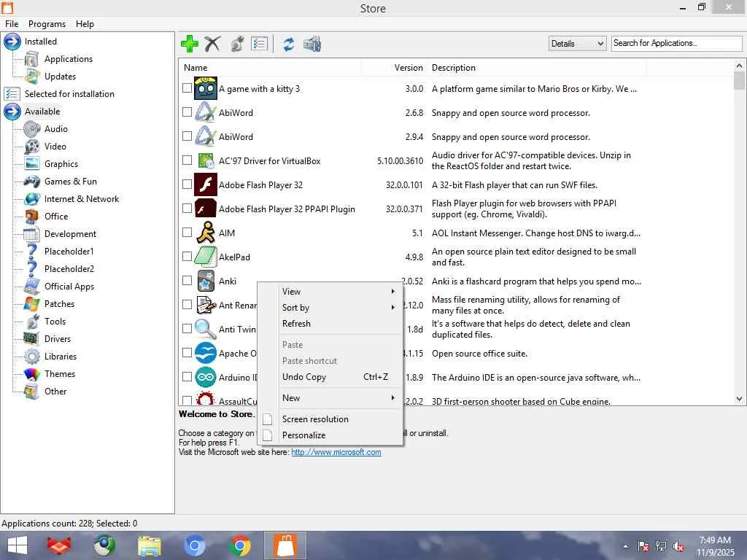Select the Graphics category
Screen dimensions: 747x560
tap(61, 164)
